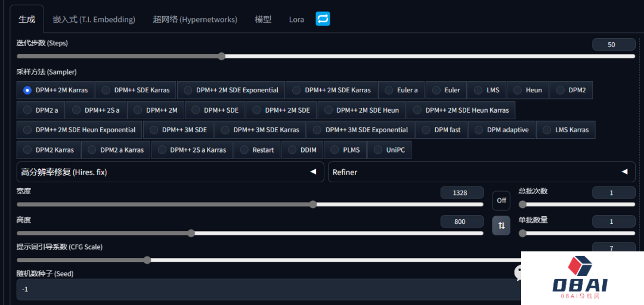The width and height of the screenshot is (644, 305).
Task: Click the height value box showing 800
Action: click(x=462, y=222)
